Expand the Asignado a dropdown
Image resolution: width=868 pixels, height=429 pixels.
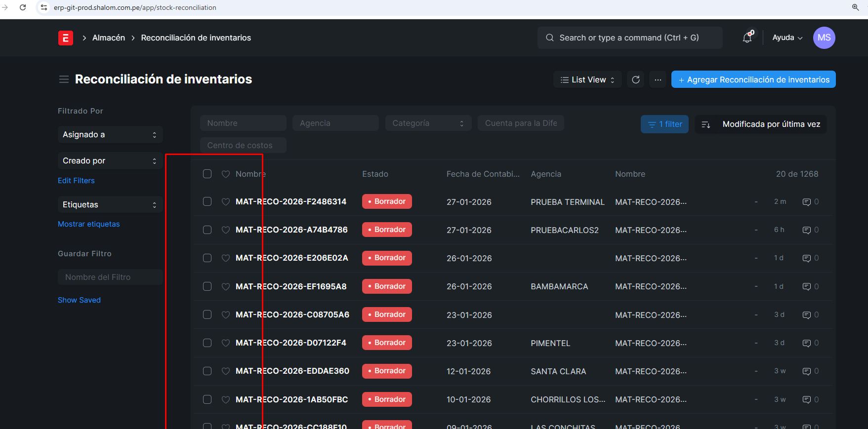tap(110, 135)
